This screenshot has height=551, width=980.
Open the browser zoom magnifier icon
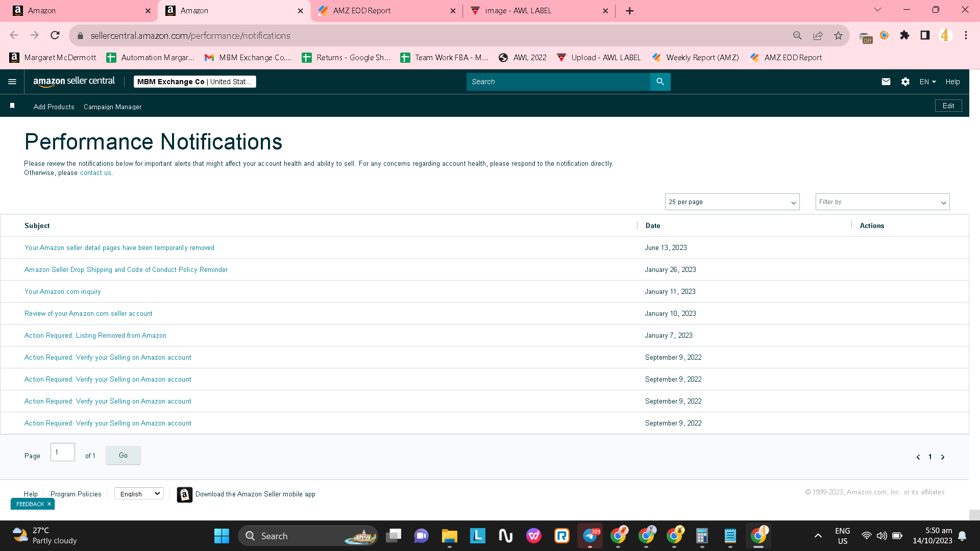797,35
